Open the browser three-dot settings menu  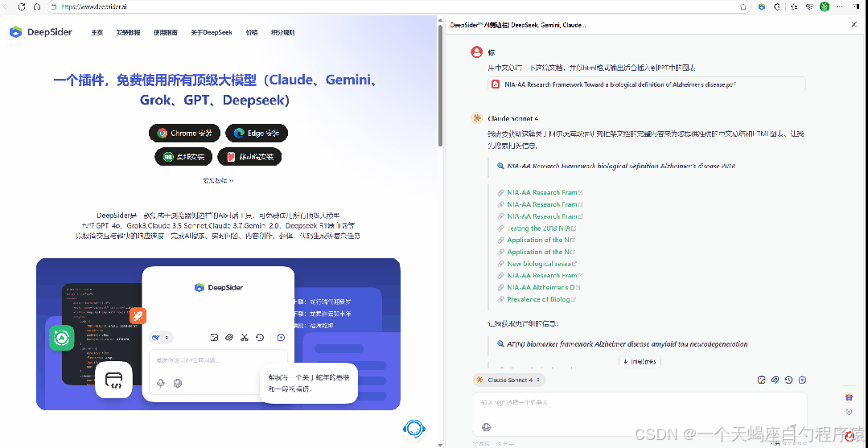click(x=841, y=6)
